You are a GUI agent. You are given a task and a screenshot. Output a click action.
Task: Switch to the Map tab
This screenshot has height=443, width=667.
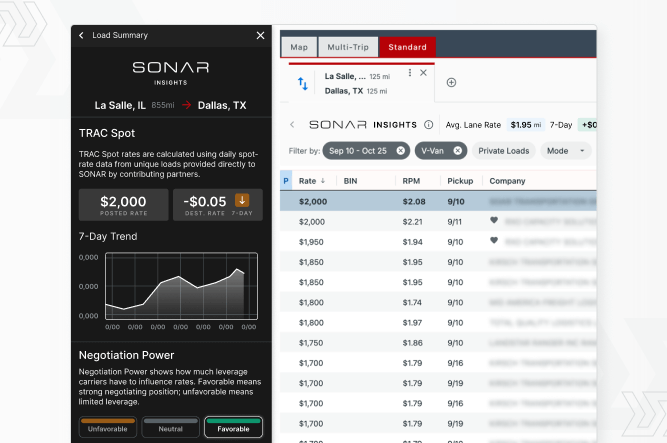pos(298,47)
